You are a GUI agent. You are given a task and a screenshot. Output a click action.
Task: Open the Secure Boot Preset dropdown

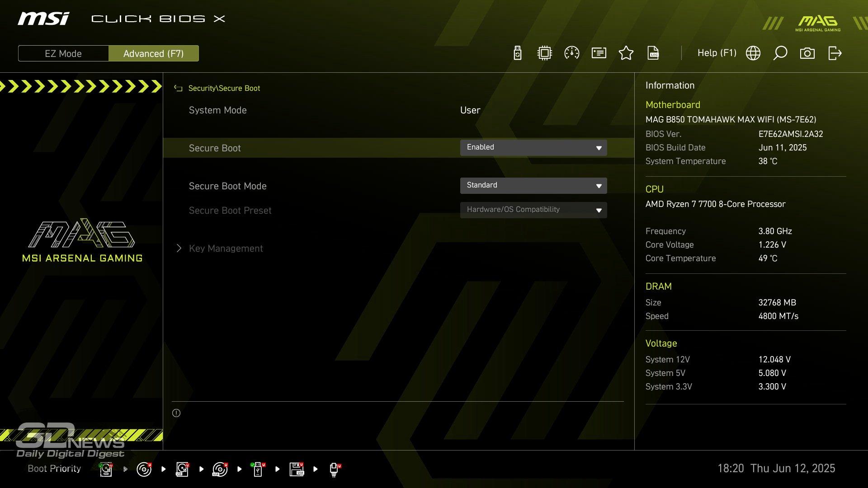click(x=533, y=210)
